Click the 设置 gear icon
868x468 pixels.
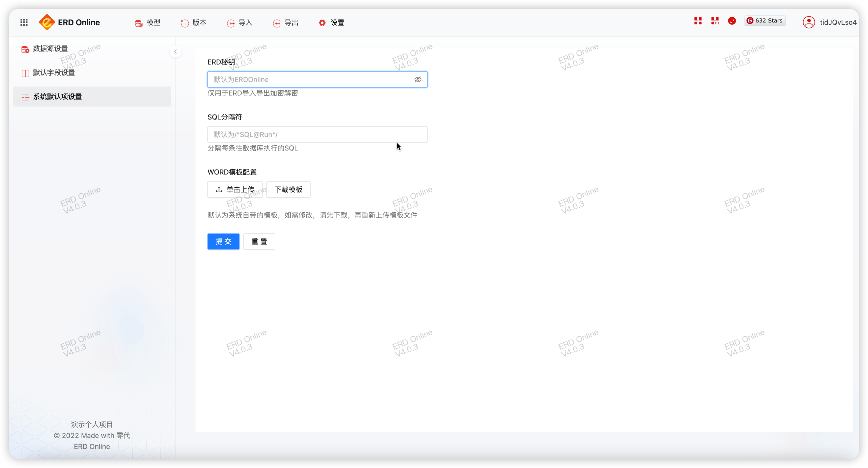(x=322, y=22)
